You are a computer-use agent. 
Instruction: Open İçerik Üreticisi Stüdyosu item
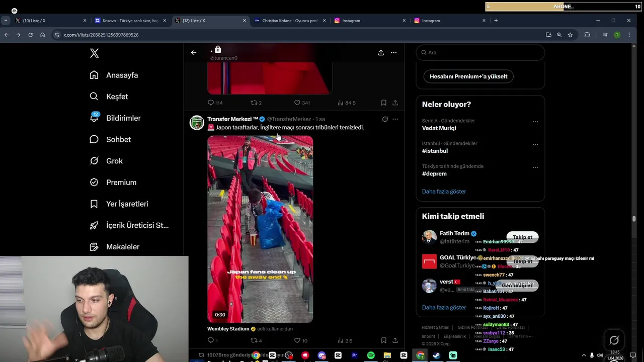pyautogui.click(x=129, y=225)
